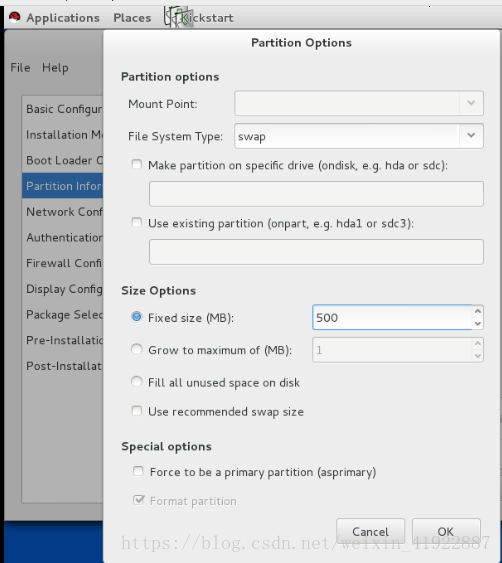
Task: Increase Grow to maximum with up arrow
Action: [x=478, y=344]
